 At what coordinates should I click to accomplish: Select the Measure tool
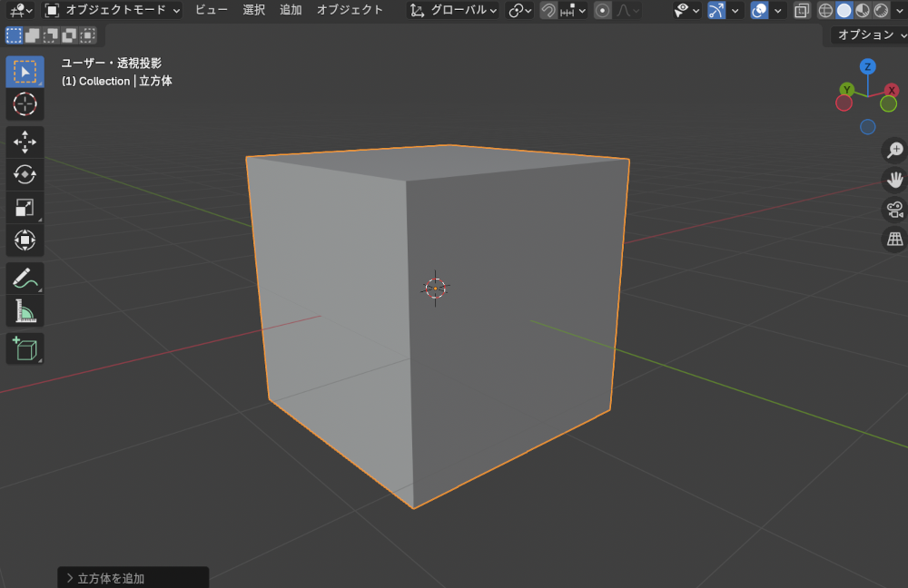tap(25, 310)
